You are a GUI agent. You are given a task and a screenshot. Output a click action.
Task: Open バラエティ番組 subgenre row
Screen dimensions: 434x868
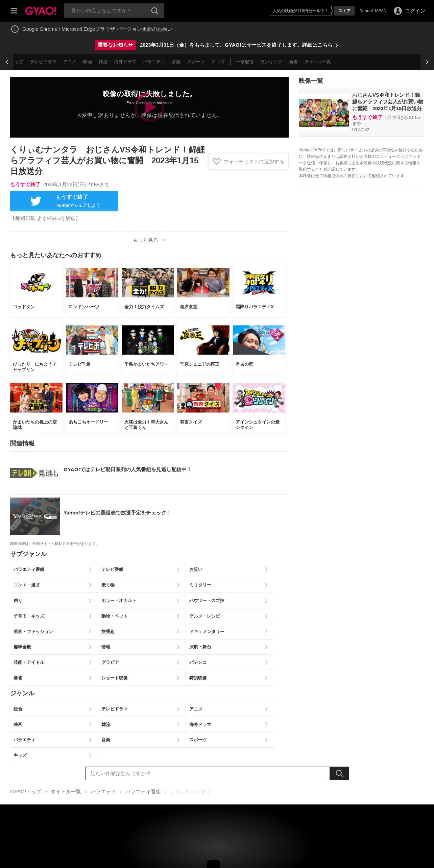click(54, 570)
